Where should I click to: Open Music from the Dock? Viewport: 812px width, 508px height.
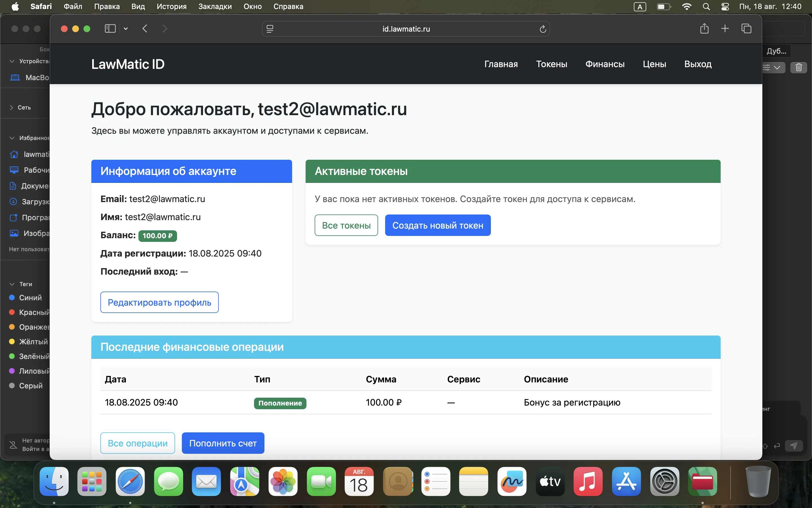[x=588, y=481]
